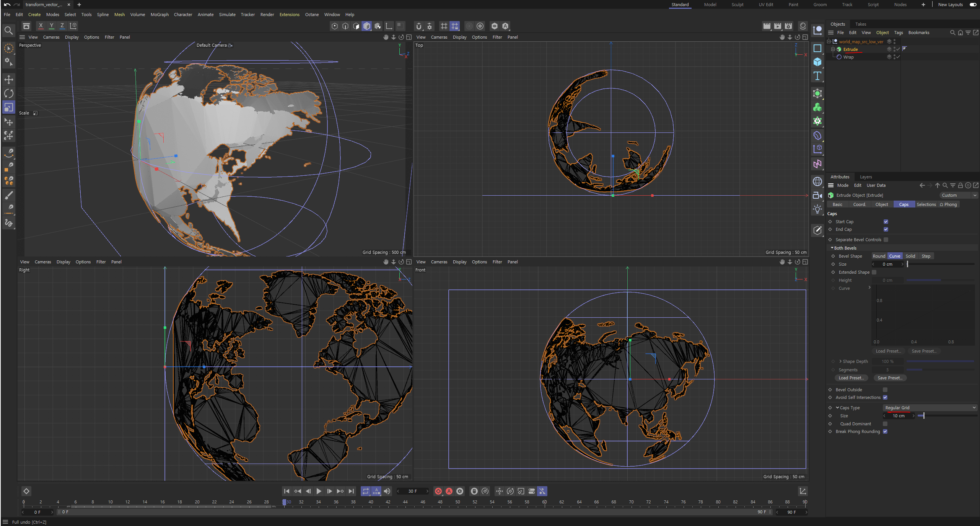Go to start of animation
Viewport: 980px width, 526px height.
[287, 491]
